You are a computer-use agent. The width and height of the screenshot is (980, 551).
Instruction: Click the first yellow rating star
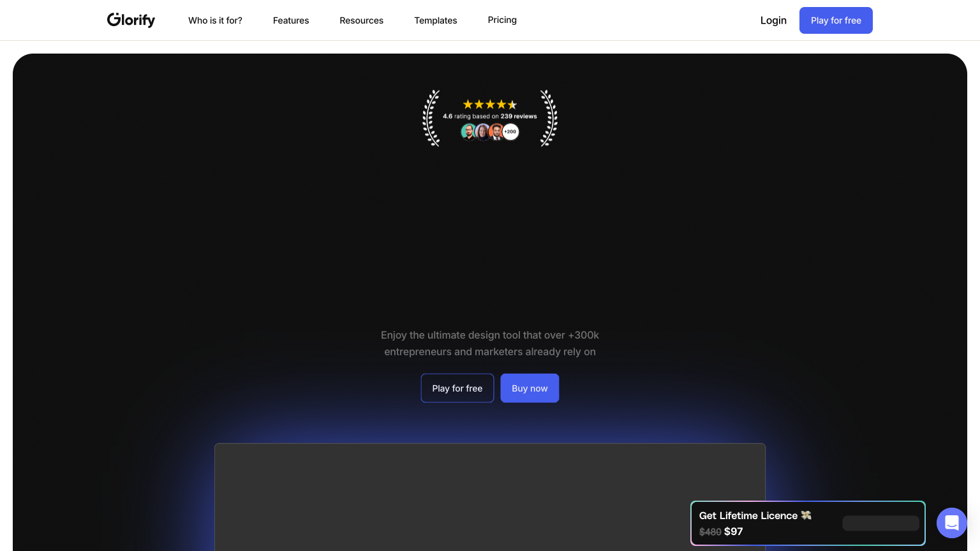pos(468,104)
